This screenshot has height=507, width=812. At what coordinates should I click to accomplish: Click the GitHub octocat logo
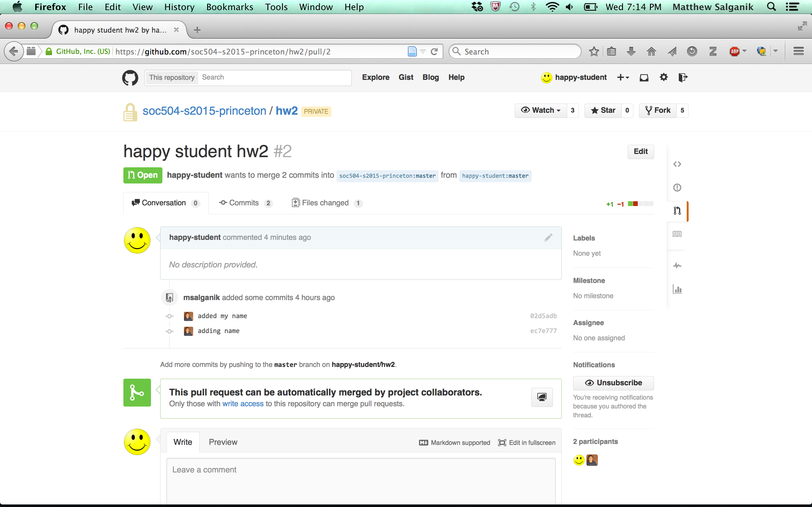[130, 77]
